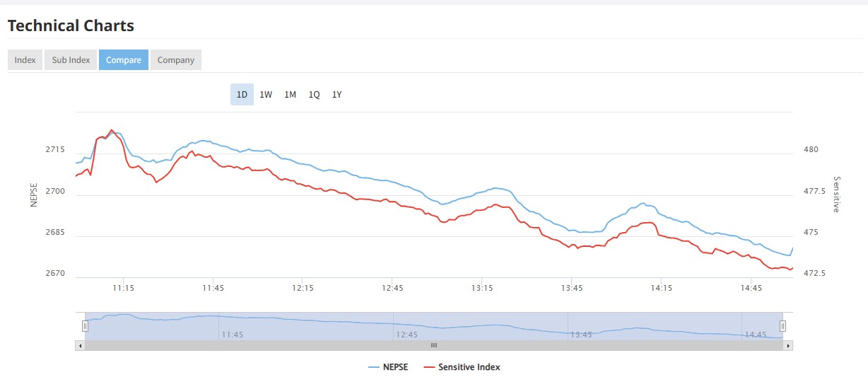The width and height of the screenshot is (868, 382).
Task: Show the 1Y time range
Action: (337, 95)
